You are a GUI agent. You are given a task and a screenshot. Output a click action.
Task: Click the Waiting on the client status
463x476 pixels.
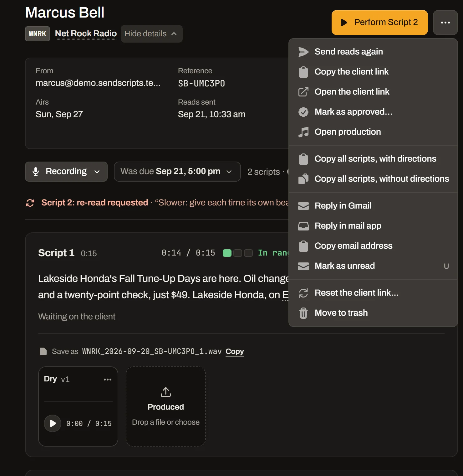pyautogui.click(x=77, y=317)
